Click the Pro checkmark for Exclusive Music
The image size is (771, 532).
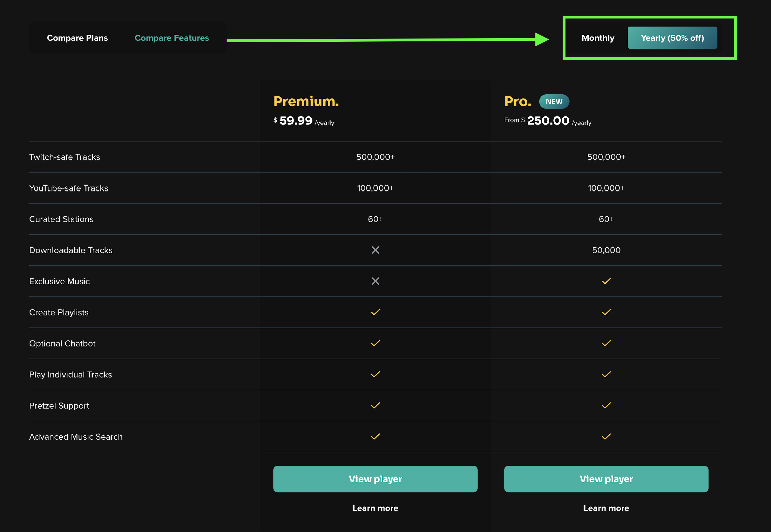coord(606,281)
